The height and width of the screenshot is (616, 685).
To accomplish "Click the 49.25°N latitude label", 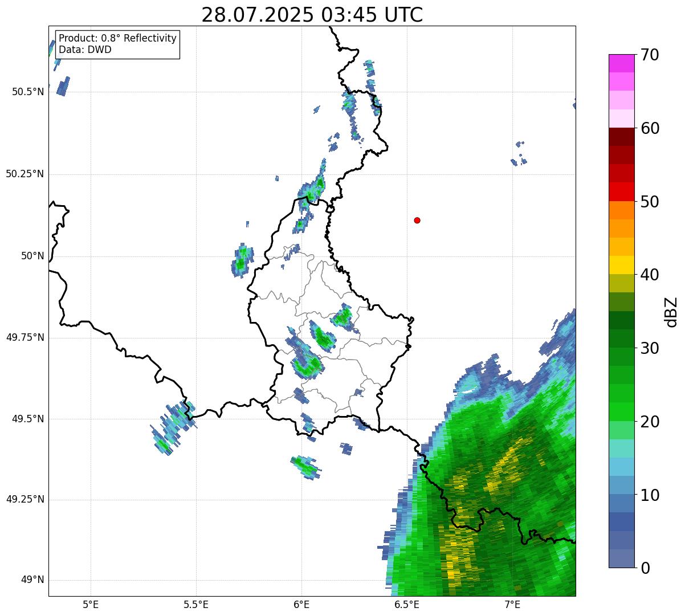I will click(25, 499).
